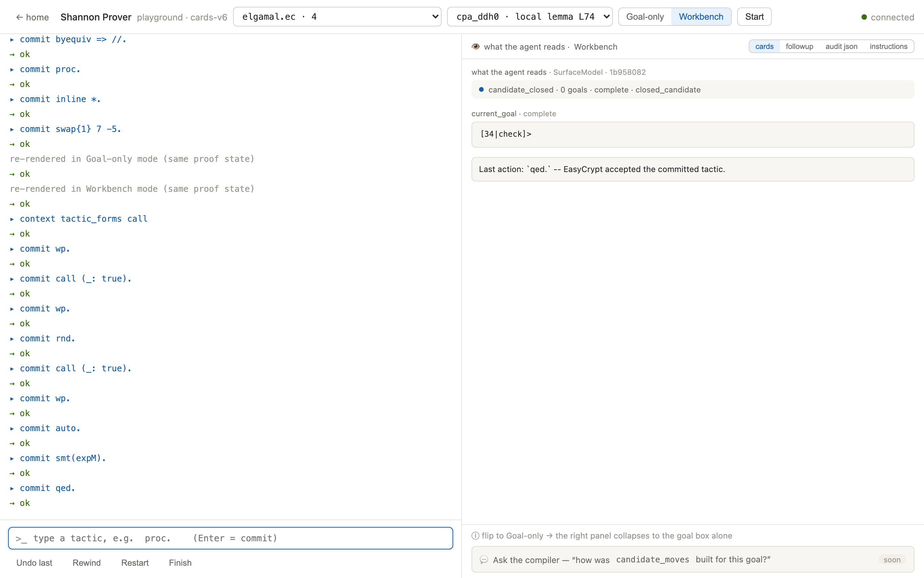Click the Shannon Prover title
The image size is (924, 578).
96,17
